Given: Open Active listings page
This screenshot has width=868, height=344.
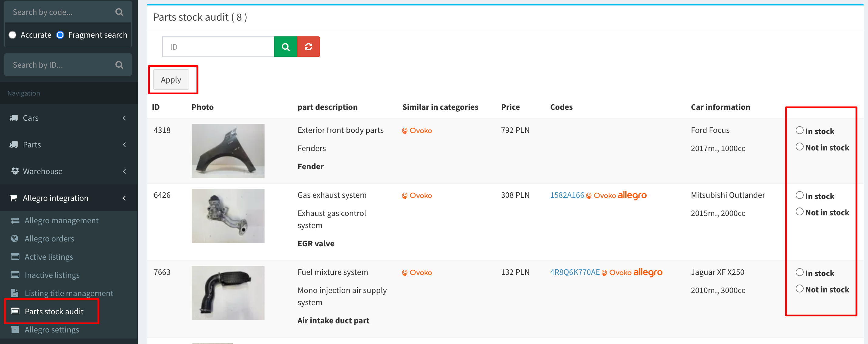Looking at the screenshot, I should 49,257.
